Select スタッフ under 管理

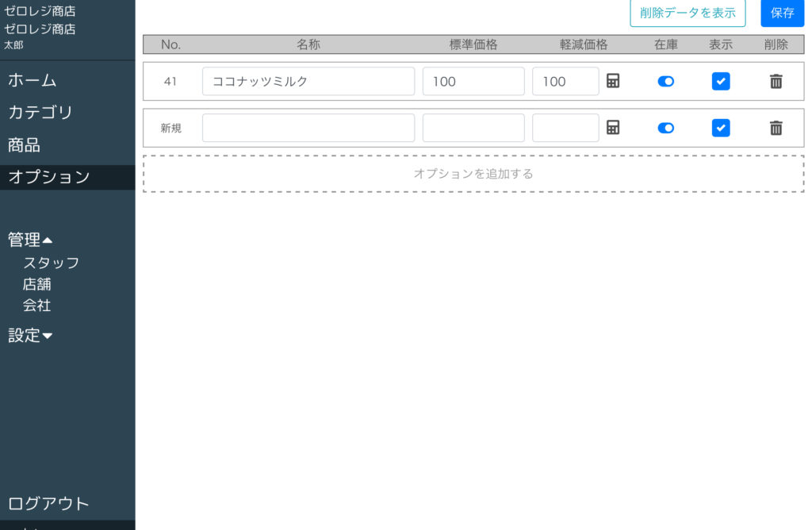click(x=51, y=263)
